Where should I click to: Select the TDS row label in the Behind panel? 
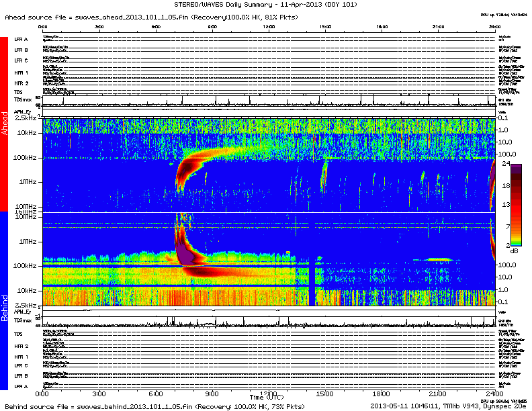pyautogui.click(x=19, y=334)
